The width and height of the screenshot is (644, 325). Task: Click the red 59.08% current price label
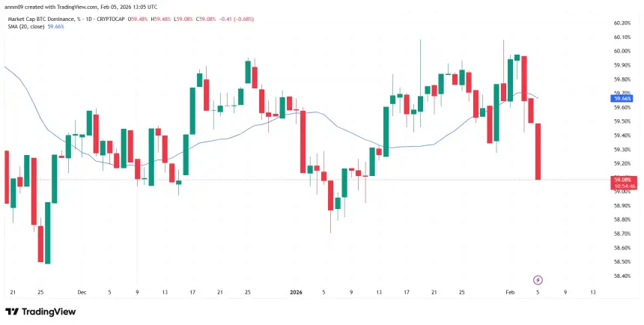[x=622, y=180]
